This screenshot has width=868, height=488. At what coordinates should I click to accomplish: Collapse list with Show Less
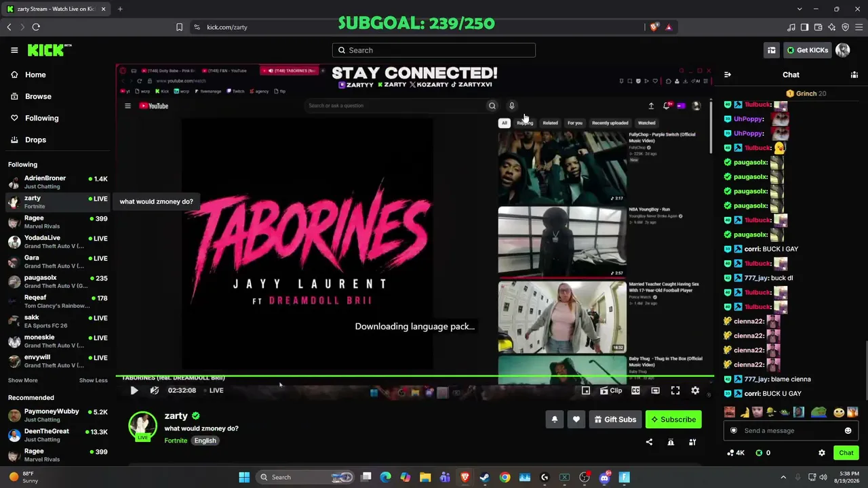click(x=94, y=380)
